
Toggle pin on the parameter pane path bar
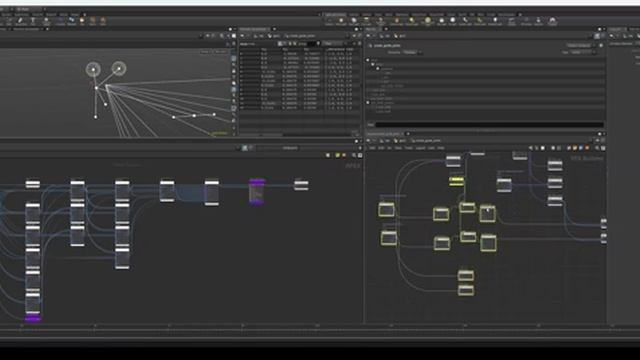(x=597, y=36)
